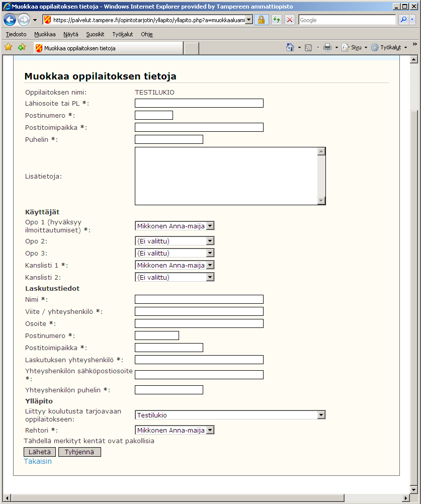Click into the Google search box
The height and width of the screenshot is (504, 421).
(347, 20)
